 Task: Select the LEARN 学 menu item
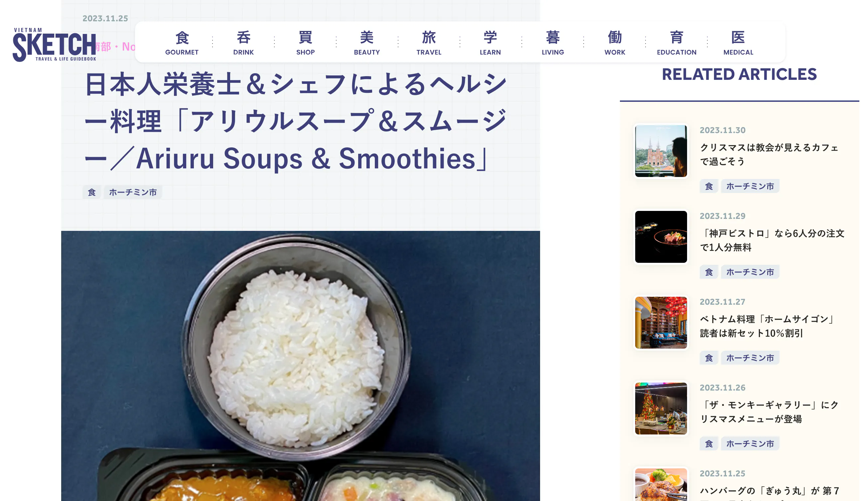[491, 43]
